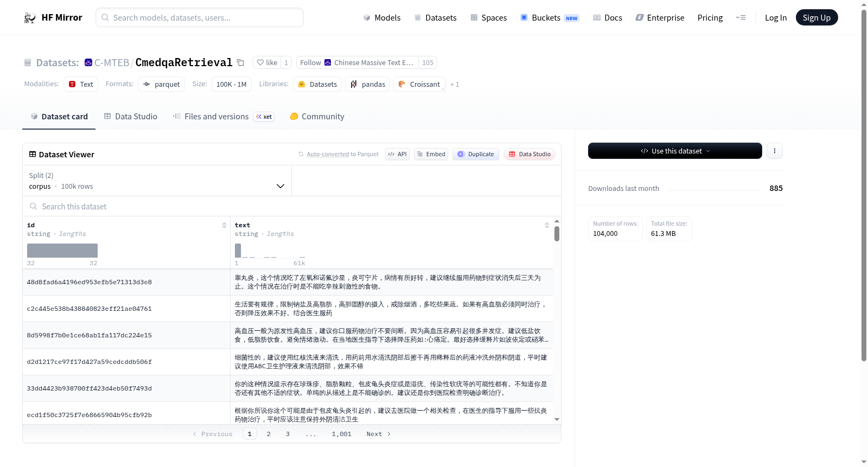Open the Auto-converted to Parquet link

[x=342, y=154]
